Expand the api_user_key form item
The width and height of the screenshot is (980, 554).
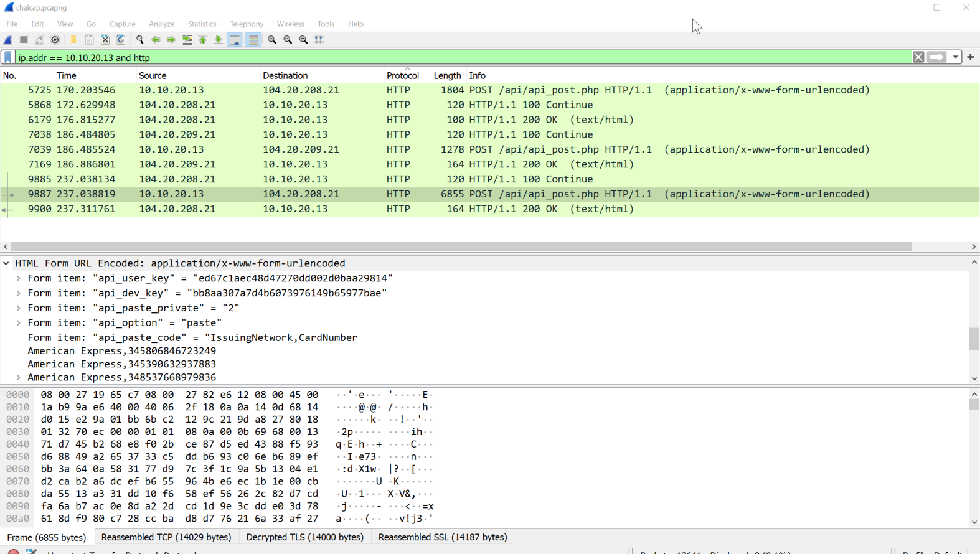point(19,278)
